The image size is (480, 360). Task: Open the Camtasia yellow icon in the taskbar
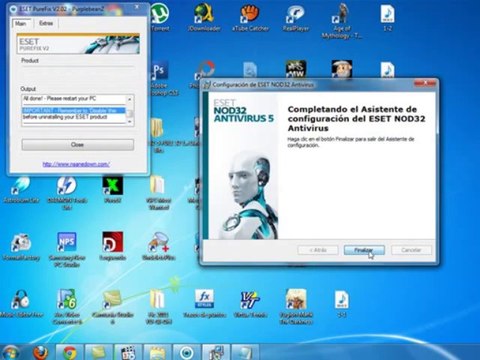99,353
